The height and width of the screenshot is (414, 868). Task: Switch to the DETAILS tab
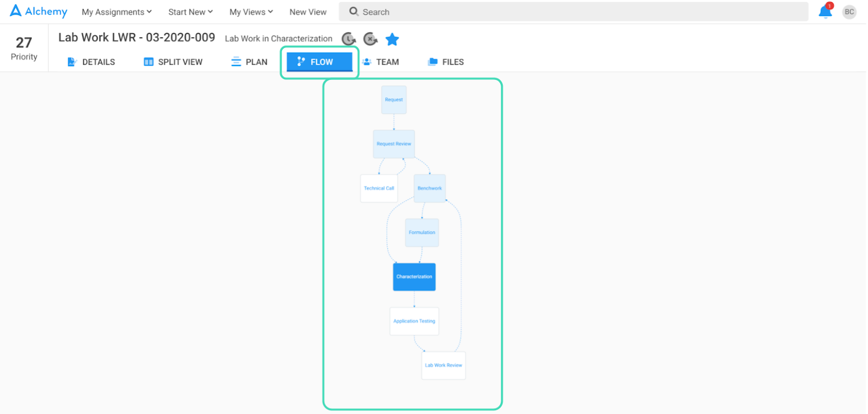(91, 62)
